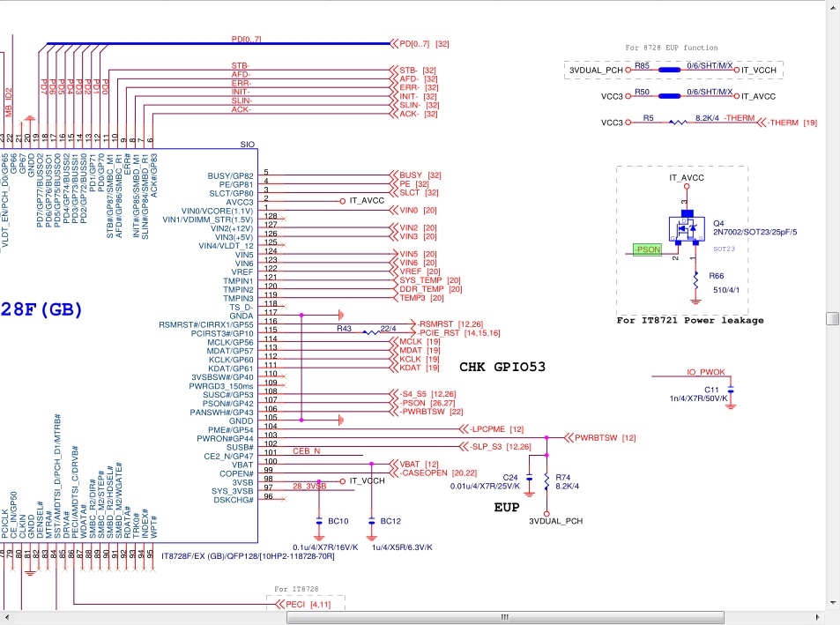The image size is (840, 625).
Task: Click the 2N7002/SOT23/25pF/5 part value
Action: [755, 232]
